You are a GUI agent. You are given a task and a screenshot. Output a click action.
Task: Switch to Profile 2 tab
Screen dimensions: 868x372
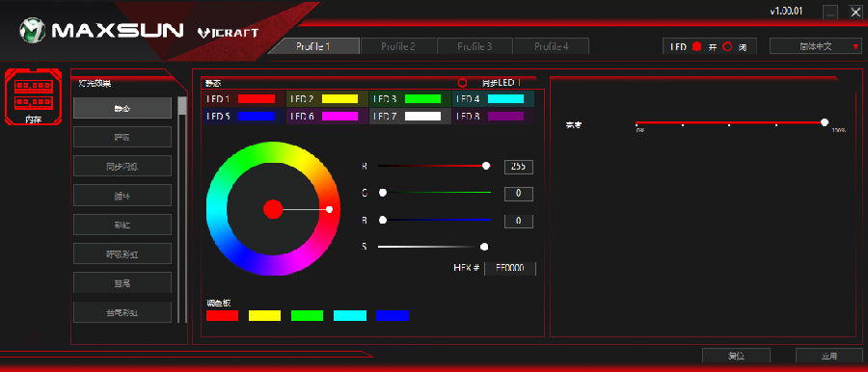click(398, 46)
